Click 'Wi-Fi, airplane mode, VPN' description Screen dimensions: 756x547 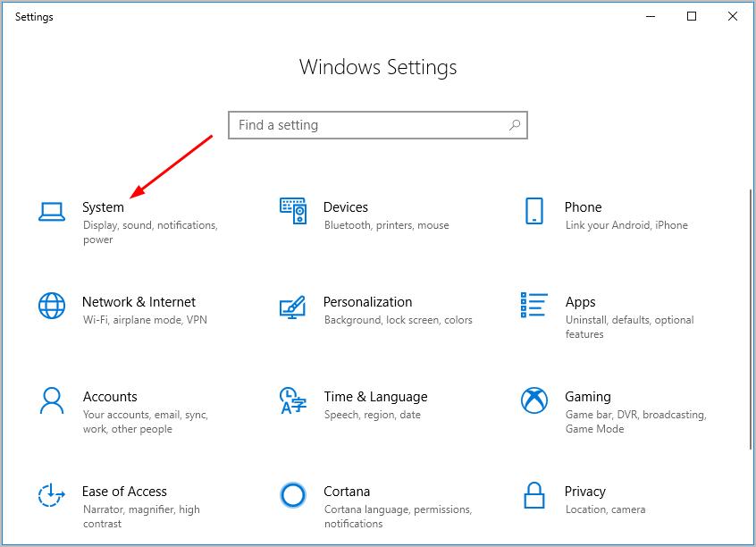point(145,320)
